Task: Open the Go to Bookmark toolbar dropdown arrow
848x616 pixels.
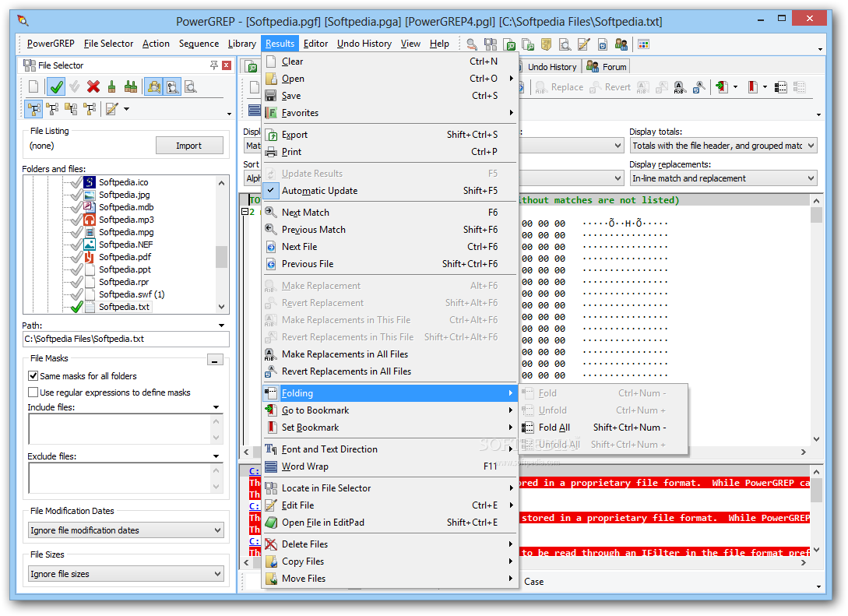Action: [735, 87]
